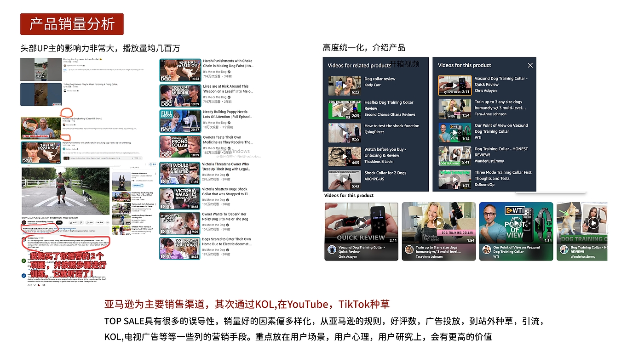
Task: Open 'How to test the shock function' title
Action: (x=392, y=126)
